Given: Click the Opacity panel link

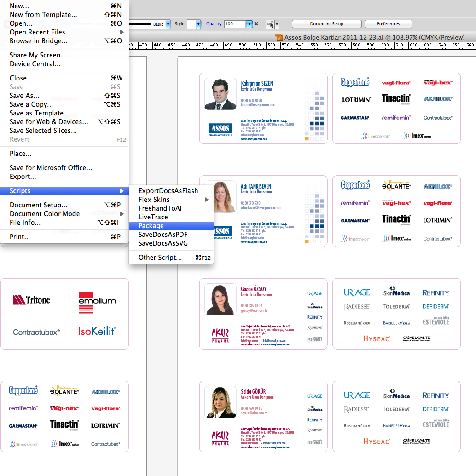Looking at the screenshot, I should 214,23.
